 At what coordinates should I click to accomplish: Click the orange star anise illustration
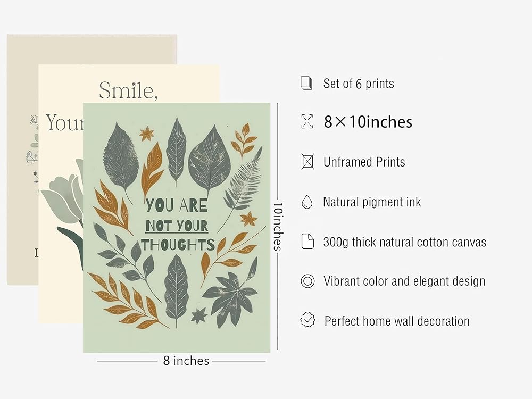point(146,134)
